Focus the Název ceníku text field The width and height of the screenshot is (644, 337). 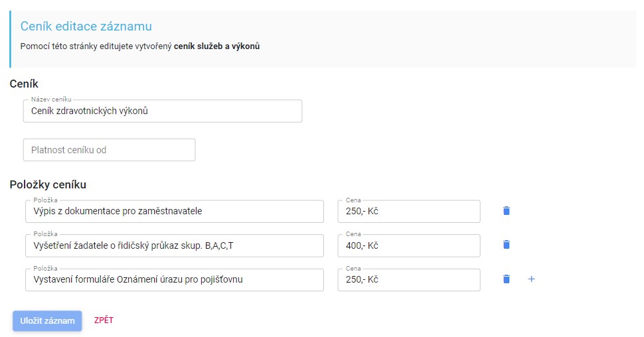coord(163,111)
